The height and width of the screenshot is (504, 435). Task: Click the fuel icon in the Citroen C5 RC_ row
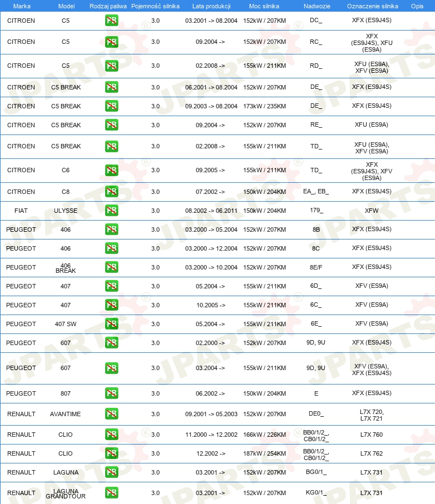112,42
